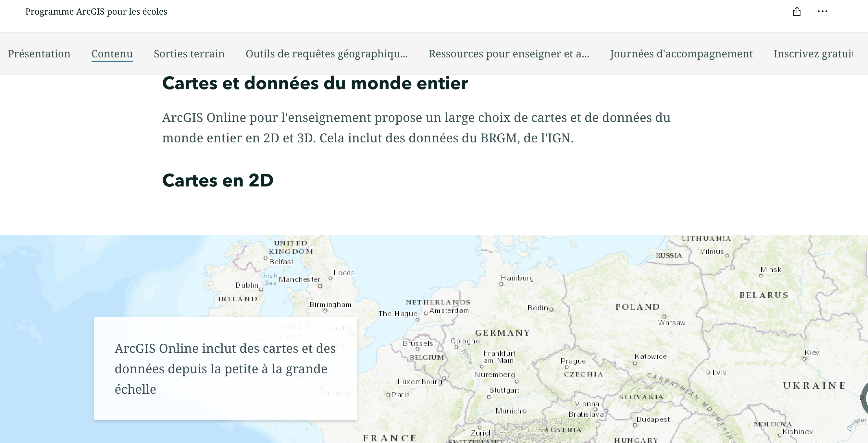
Task: Click the Dublin city marker on the map
Action: (x=261, y=289)
